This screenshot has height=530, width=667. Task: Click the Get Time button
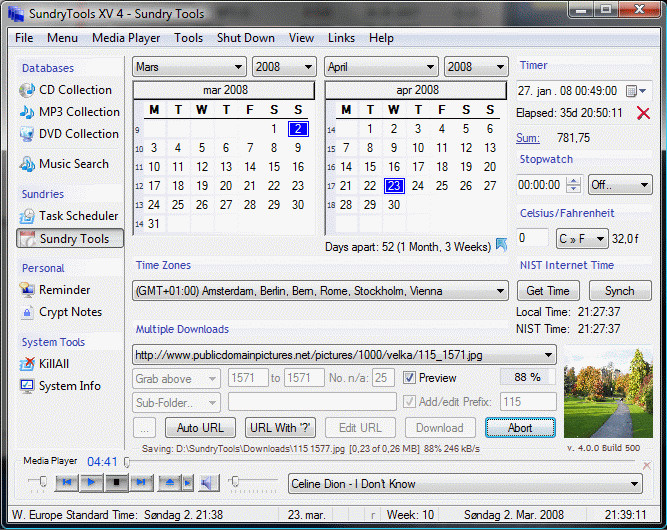point(548,291)
